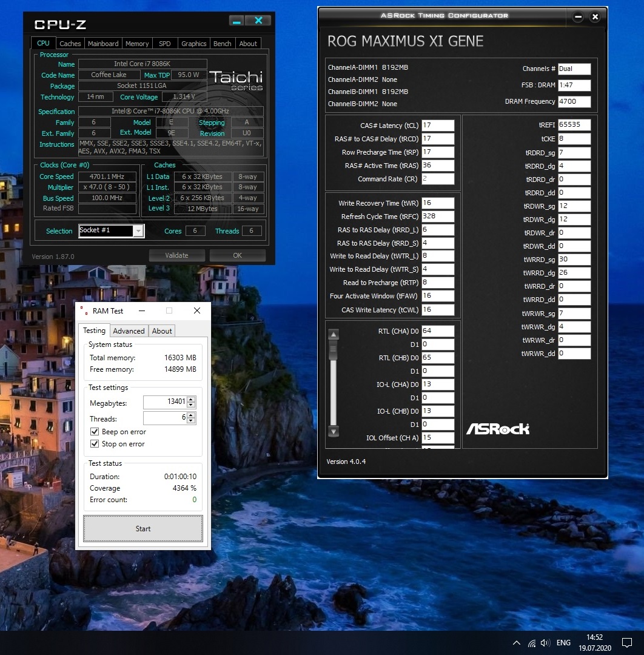The width and height of the screenshot is (644, 655).
Task: Toggle the Stop on error checkbox
Action: coord(95,443)
